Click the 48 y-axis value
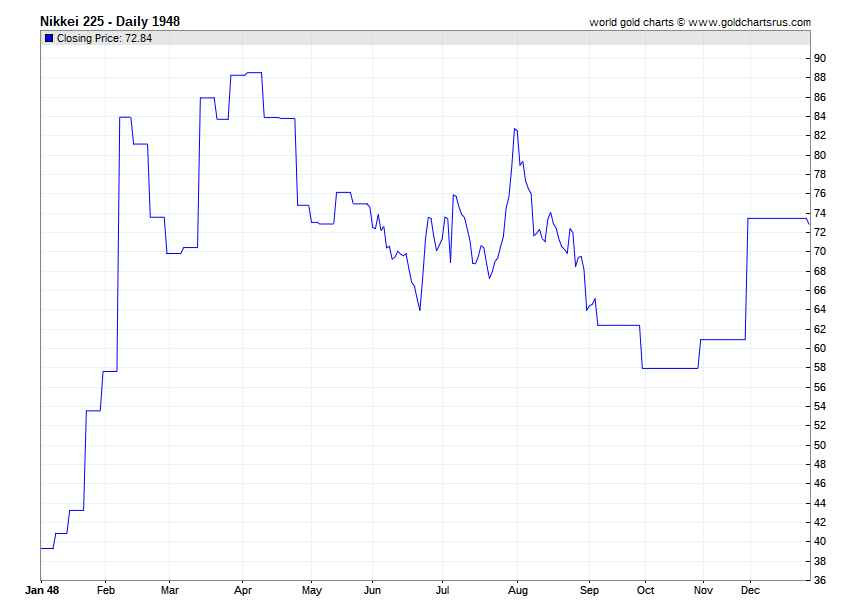850x616 pixels. pyautogui.click(x=820, y=464)
